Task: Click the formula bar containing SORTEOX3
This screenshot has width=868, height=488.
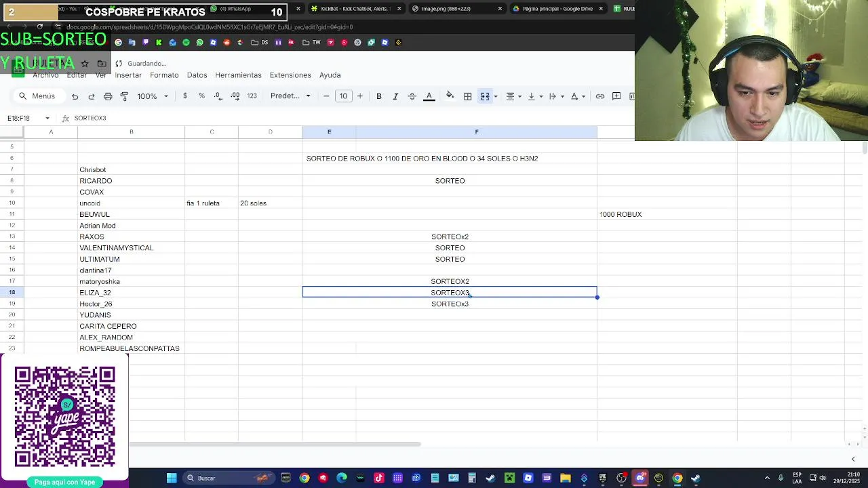Action: point(353,119)
